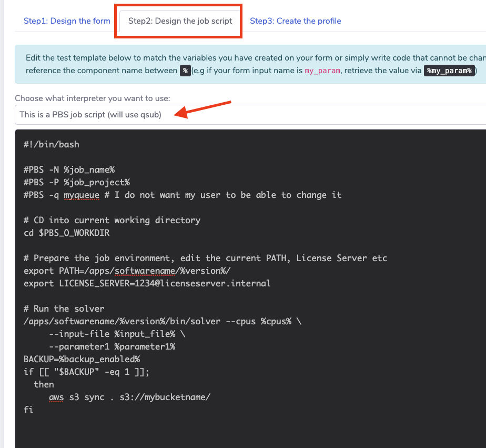Click the underlined word myqueue in script
This screenshot has height=448, width=486.
[82, 195]
